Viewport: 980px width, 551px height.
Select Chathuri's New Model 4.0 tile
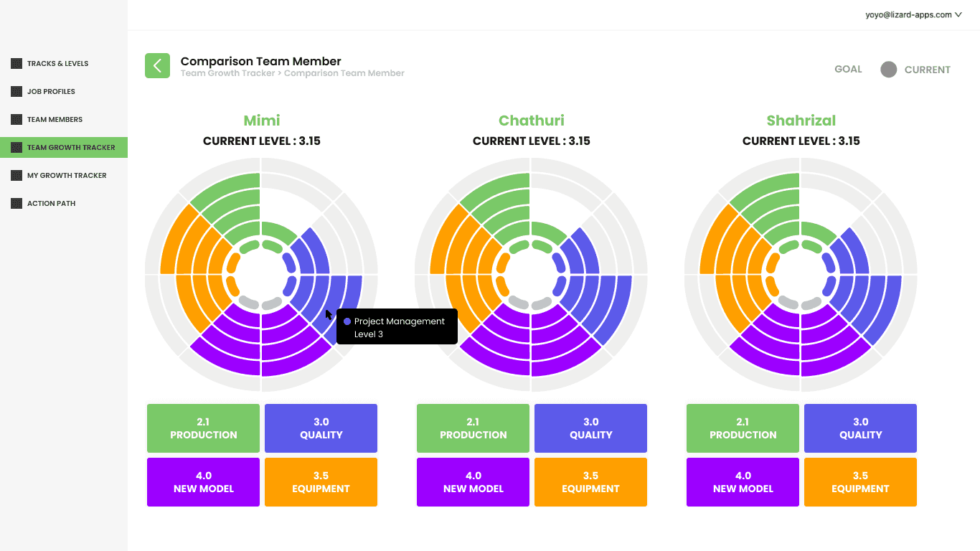click(473, 482)
